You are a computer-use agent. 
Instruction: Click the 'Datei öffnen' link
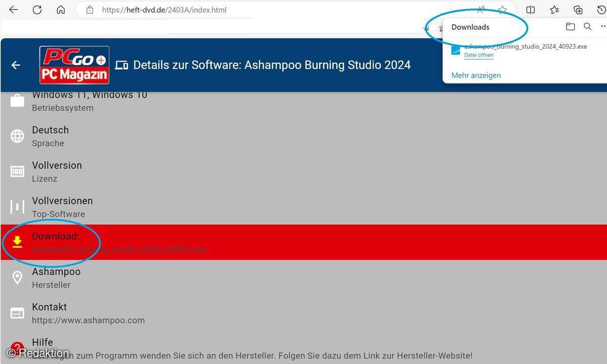[x=479, y=55]
